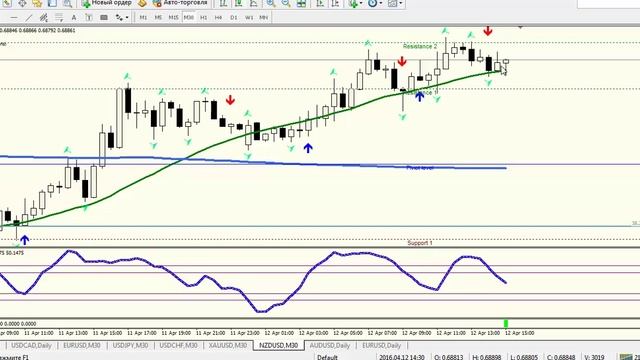Switch timeframe to MN
This screenshot has width=640, height=360.
(264, 18)
